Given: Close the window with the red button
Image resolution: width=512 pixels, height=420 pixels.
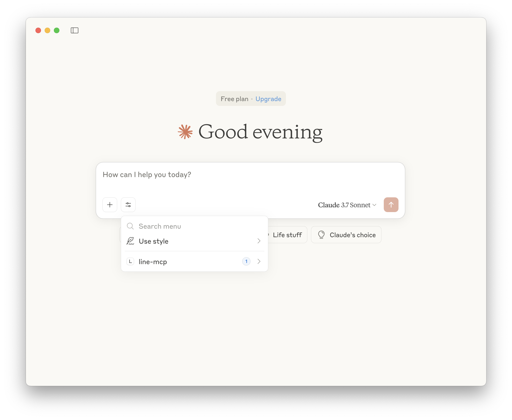Looking at the screenshot, I should click(38, 30).
